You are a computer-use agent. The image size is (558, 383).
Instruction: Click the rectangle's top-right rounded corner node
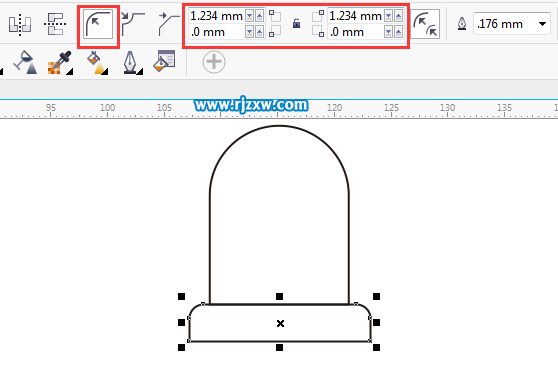click(356, 304)
